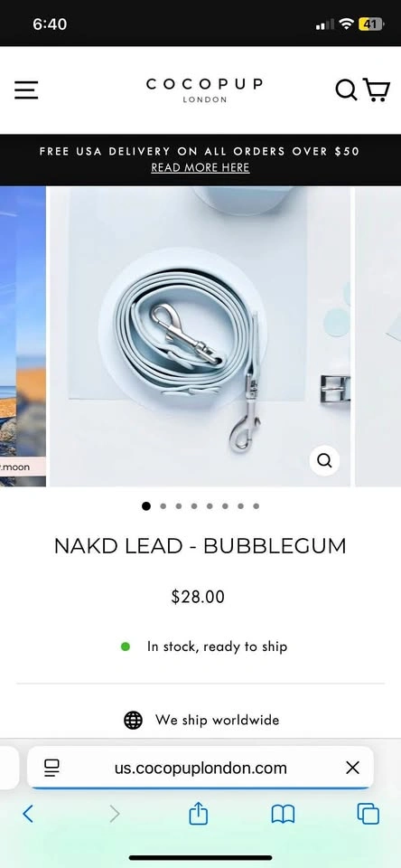Show Safari open tabs overview

pyautogui.click(x=368, y=815)
